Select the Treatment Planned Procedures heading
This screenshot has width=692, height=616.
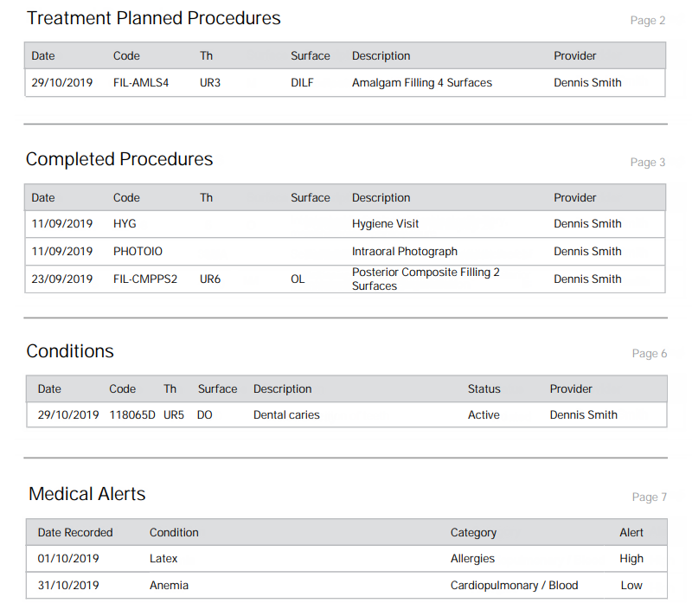click(x=154, y=18)
